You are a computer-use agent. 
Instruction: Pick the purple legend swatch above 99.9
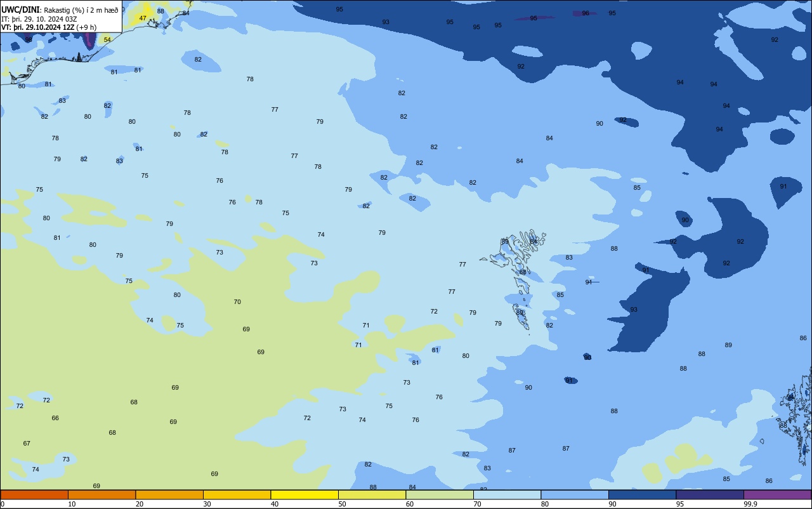pyautogui.click(x=777, y=494)
